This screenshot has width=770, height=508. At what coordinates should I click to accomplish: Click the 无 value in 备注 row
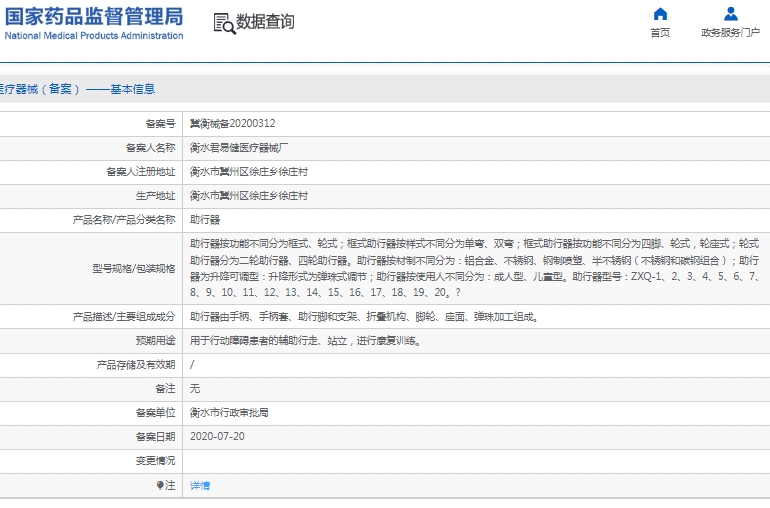pos(195,389)
